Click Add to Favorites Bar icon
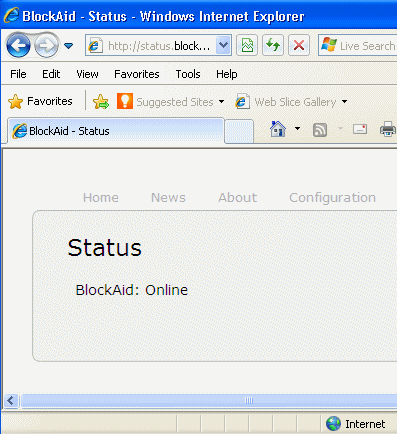Viewport: 397px width, 434px height. point(101,102)
